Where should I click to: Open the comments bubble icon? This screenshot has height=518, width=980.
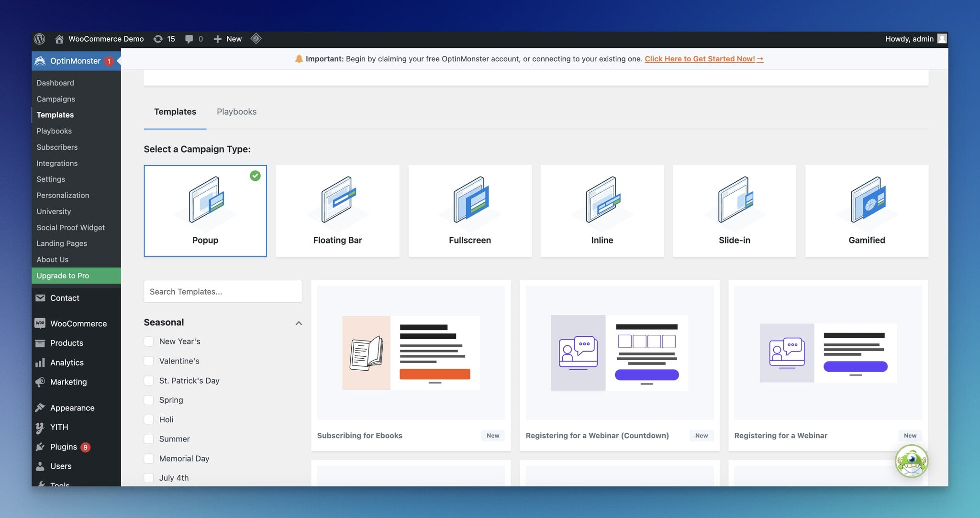189,39
